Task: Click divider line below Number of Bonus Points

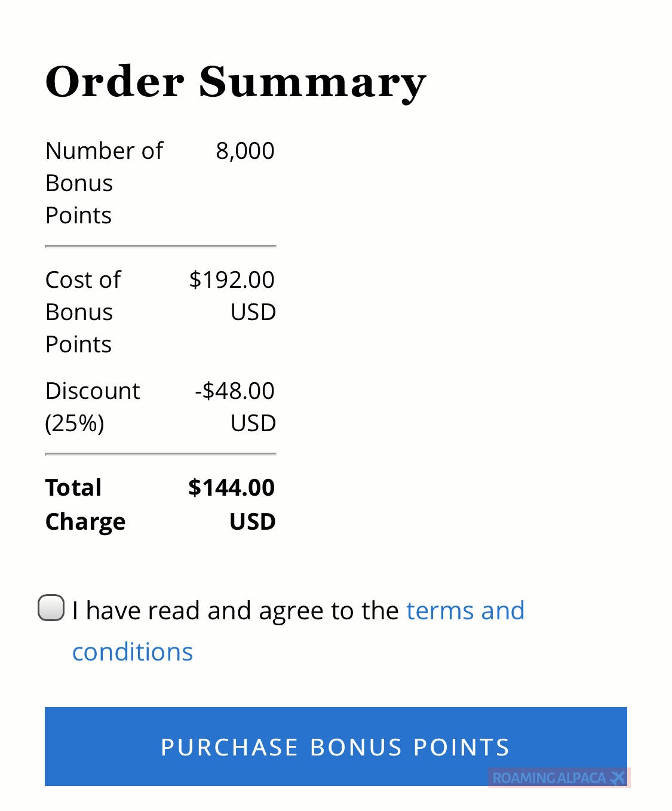Action: tap(161, 246)
